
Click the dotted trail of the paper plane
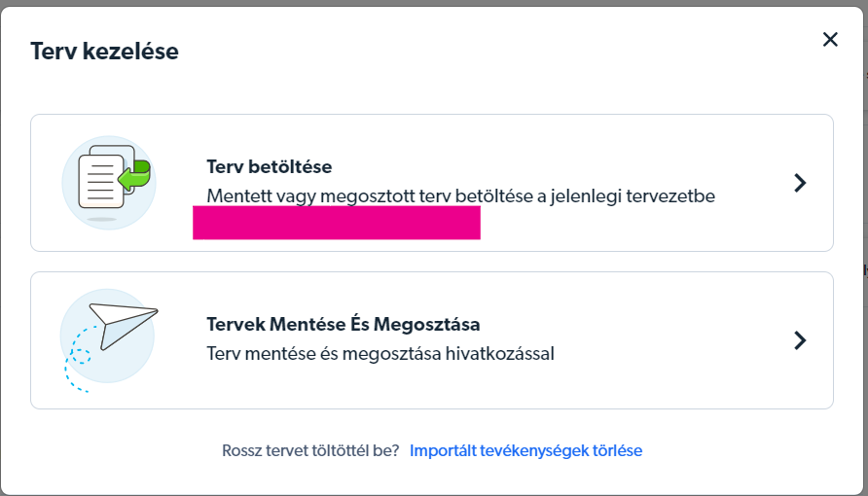coord(74,365)
